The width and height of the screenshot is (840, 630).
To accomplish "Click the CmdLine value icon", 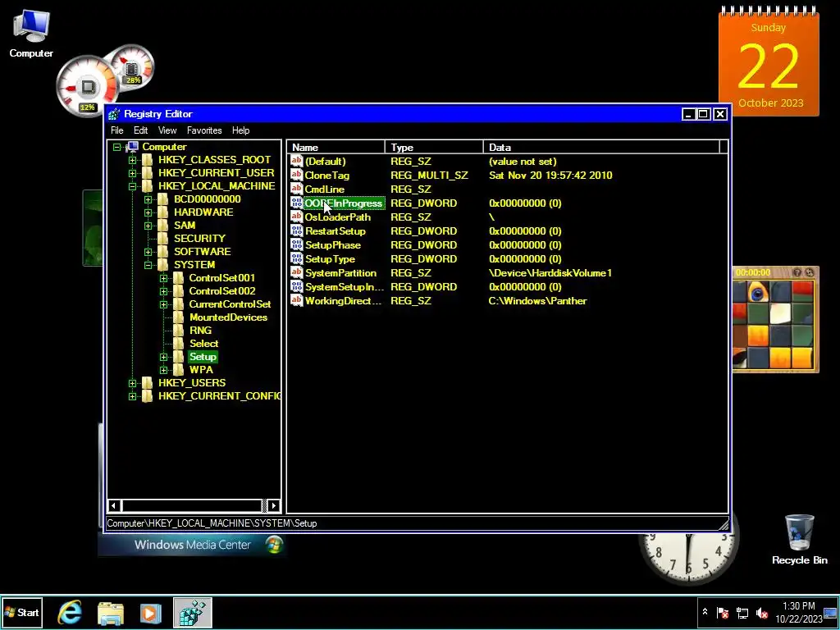I will (x=296, y=189).
